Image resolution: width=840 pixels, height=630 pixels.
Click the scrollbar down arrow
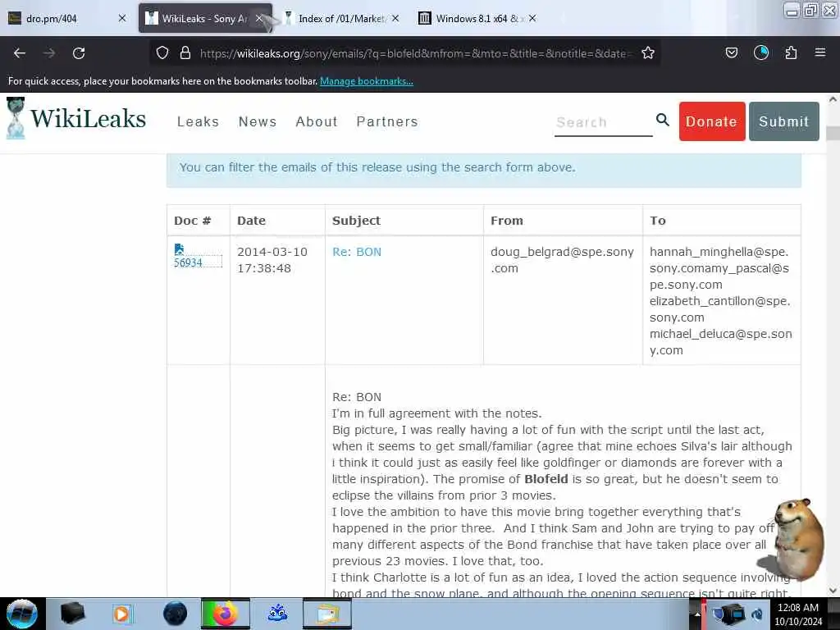[833, 591]
